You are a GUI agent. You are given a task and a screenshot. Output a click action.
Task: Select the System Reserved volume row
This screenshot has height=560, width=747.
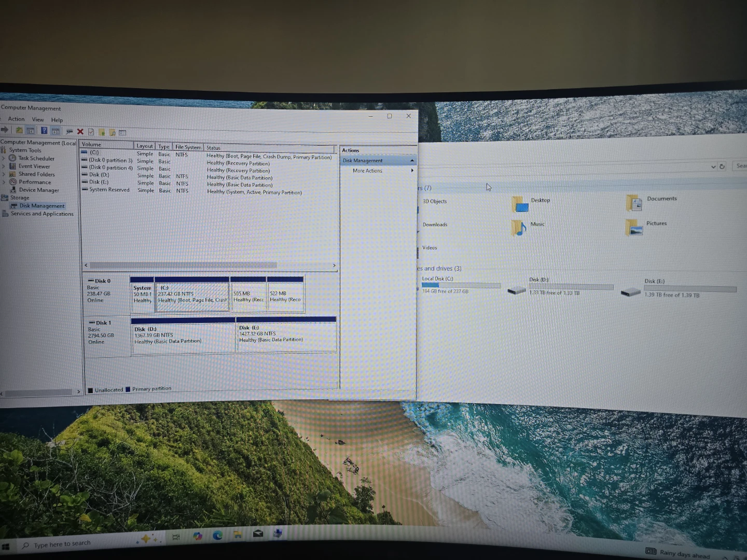(x=208, y=191)
